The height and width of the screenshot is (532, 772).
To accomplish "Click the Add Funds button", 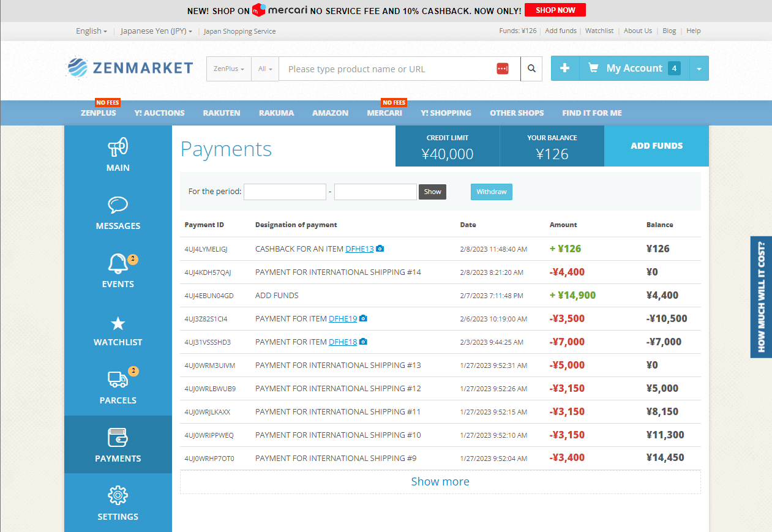I will click(656, 146).
